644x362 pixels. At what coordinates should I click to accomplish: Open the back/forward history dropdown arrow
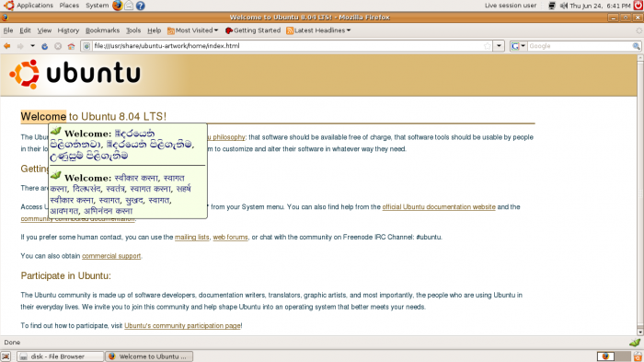(x=32, y=46)
